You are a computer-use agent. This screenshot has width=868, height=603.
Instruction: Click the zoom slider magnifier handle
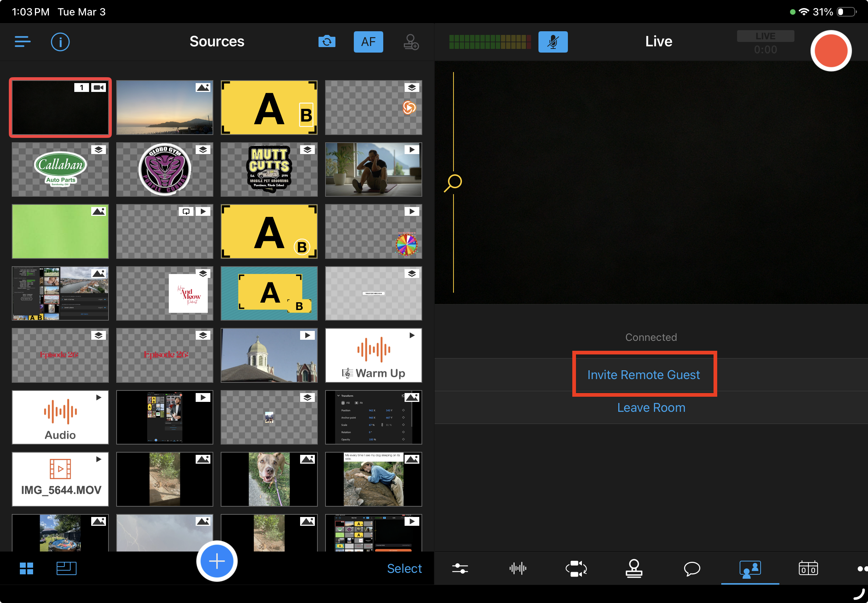tap(453, 182)
